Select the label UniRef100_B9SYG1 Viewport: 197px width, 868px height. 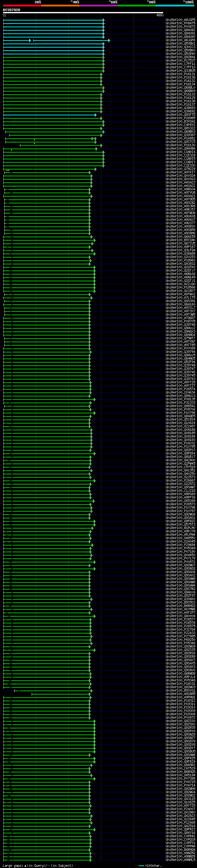pyautogui.click(x=180, y=690)
